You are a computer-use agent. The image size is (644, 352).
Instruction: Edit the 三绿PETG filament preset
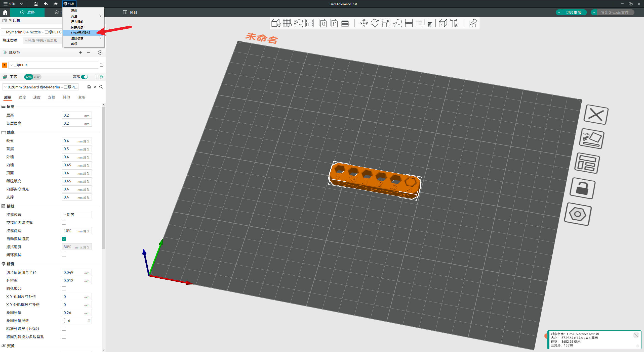pyautogui.click(x=102, y=65)
